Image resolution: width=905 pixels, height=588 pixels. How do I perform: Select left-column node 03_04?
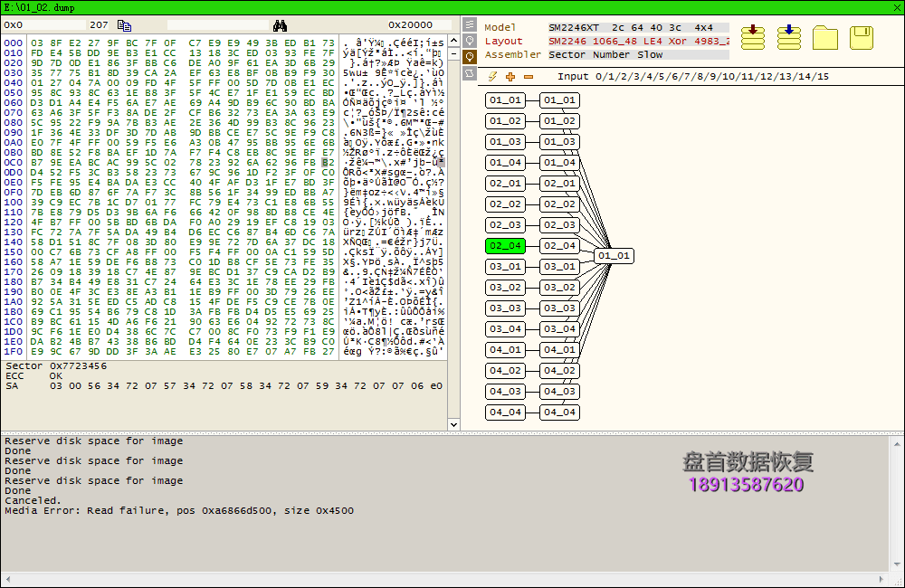click(505, 329)
